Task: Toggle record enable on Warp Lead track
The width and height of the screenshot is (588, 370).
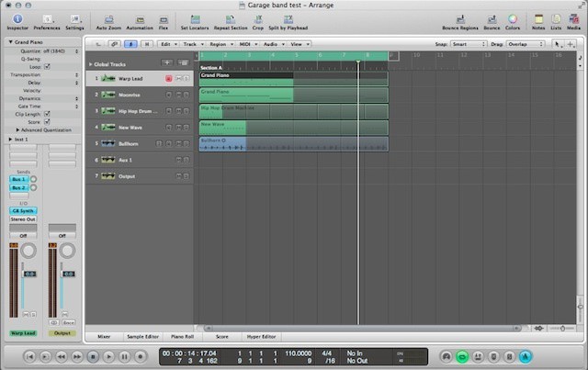Action: pos(169,78)
